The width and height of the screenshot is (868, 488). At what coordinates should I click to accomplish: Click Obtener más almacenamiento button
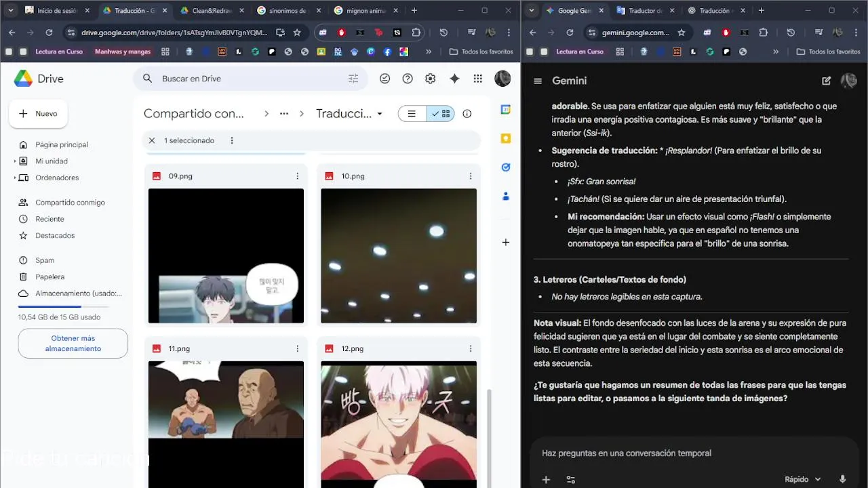73,344
